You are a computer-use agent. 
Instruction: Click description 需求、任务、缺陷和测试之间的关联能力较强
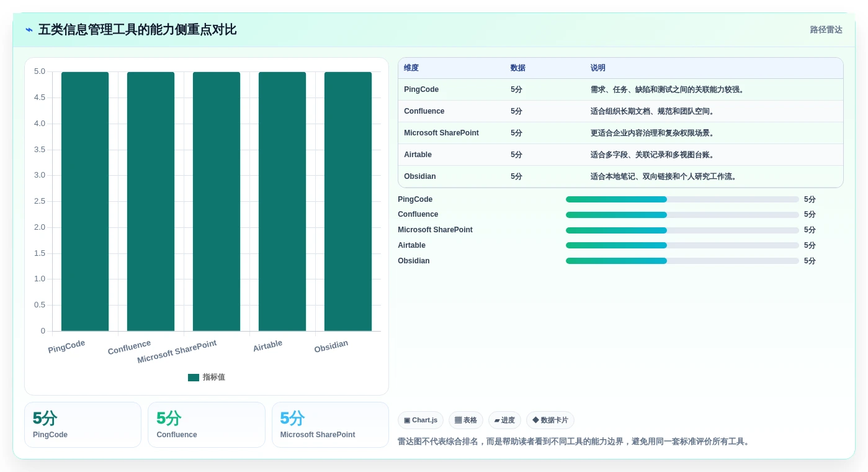(x=669, y=89)
